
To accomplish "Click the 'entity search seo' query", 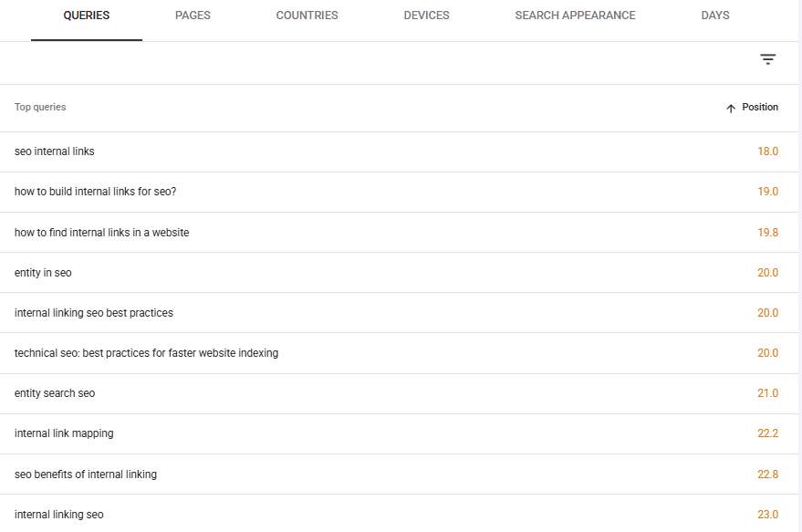I will point(55,393).
